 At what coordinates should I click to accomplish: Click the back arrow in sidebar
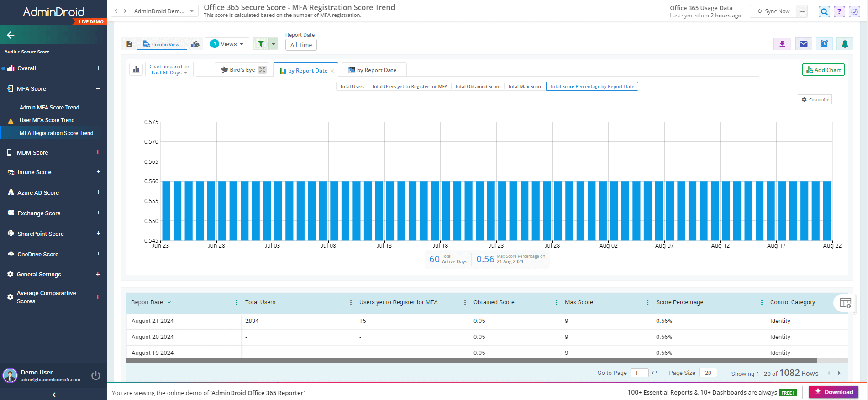11,35
